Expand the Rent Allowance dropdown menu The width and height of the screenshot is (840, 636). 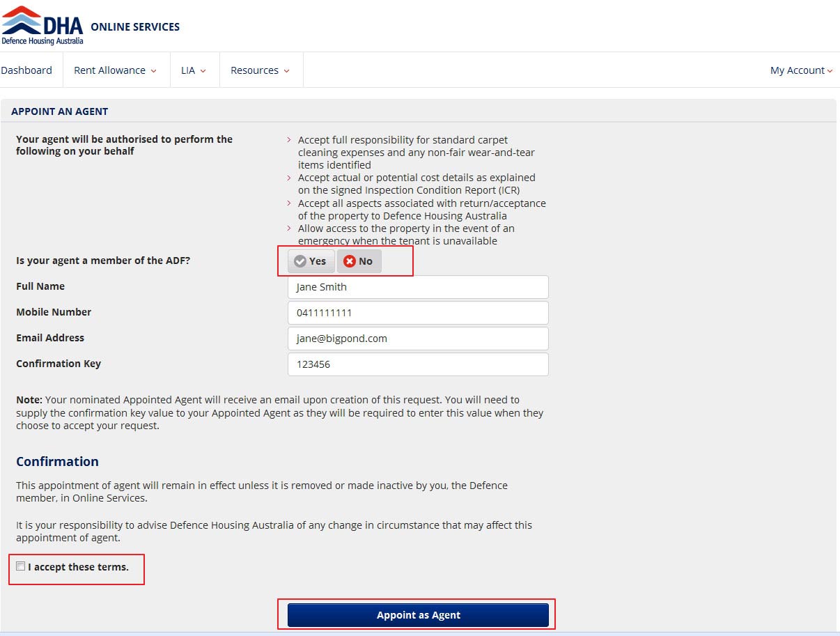tap(116, 70)
